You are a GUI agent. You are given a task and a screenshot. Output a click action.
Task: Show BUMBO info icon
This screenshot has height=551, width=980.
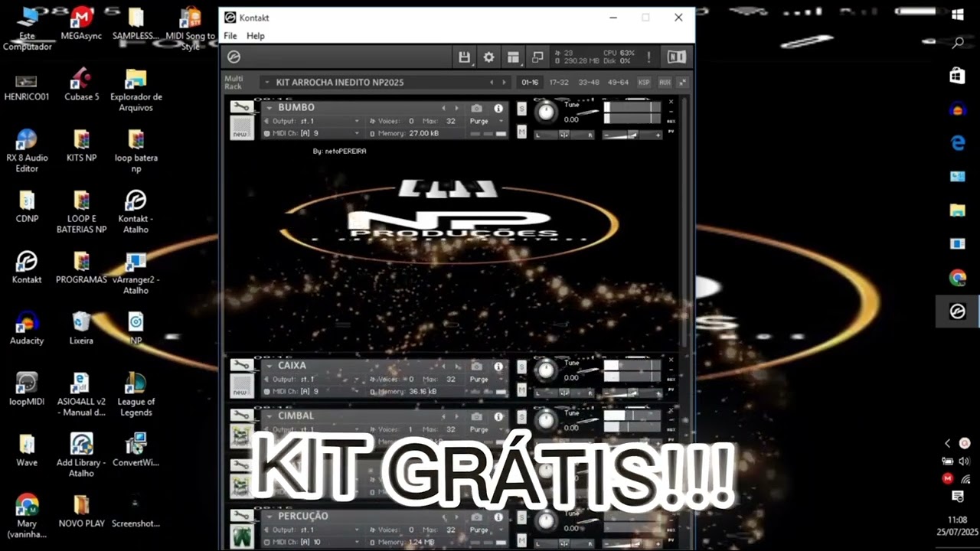[x=498, y=108]
